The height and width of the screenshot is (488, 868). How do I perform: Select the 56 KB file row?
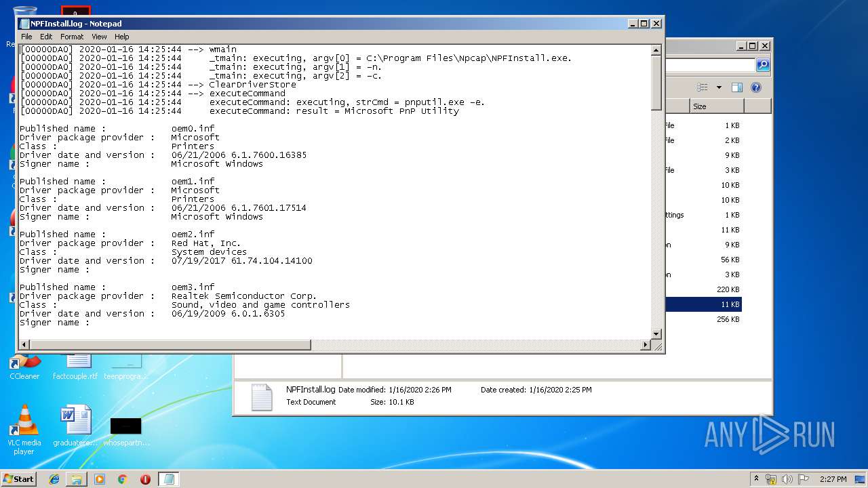(x=703, y=260)
